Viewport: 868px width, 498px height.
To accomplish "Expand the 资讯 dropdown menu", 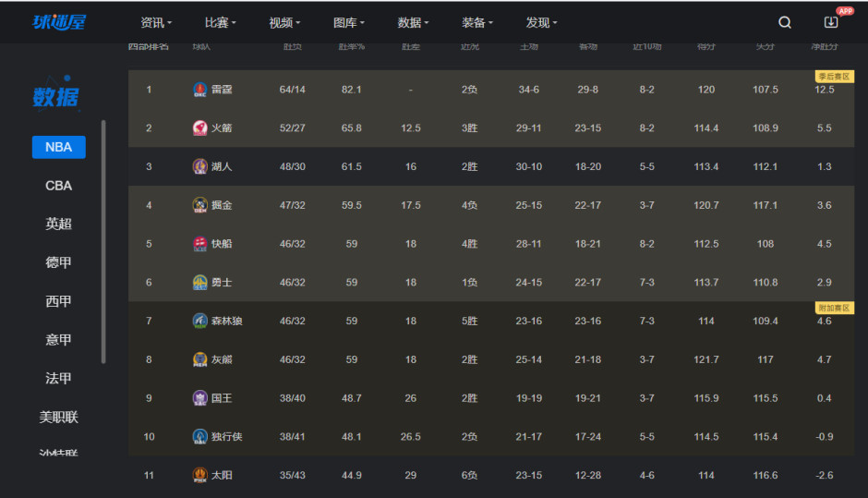I will pos(156,23).
